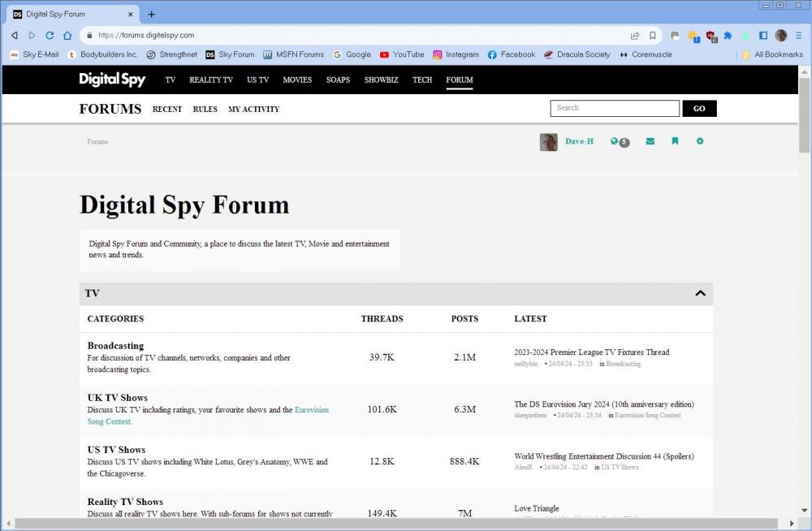Open the browser main menu
The image size is (812, 531).
pyautogui.click(x=798, y=36)
